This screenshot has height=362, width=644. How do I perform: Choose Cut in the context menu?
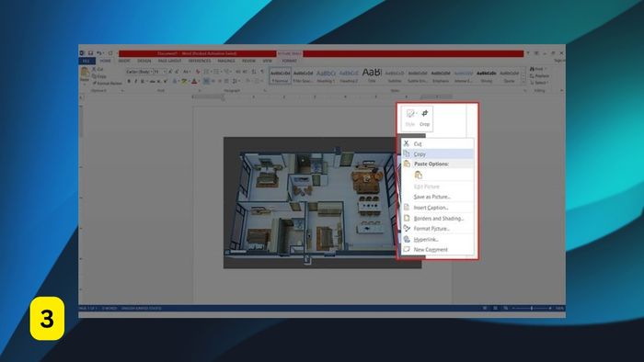tap(437, 143)
